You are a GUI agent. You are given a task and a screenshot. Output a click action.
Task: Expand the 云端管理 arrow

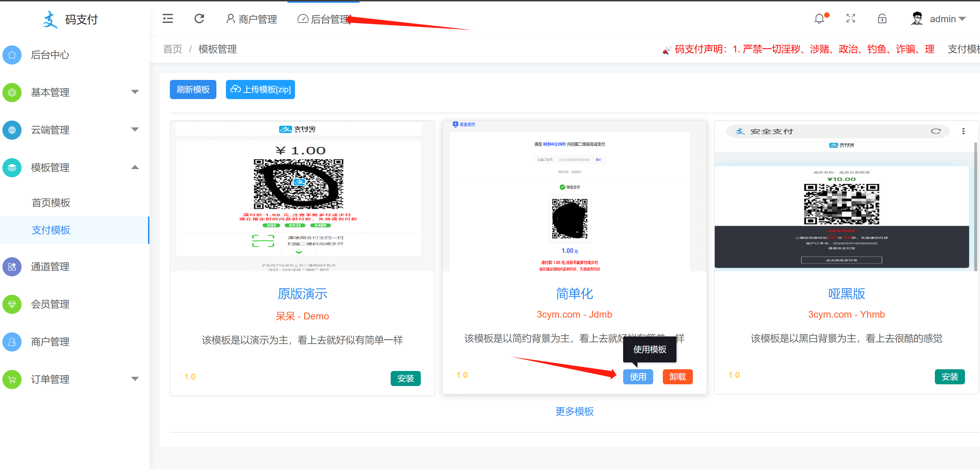tap(135, 129)
